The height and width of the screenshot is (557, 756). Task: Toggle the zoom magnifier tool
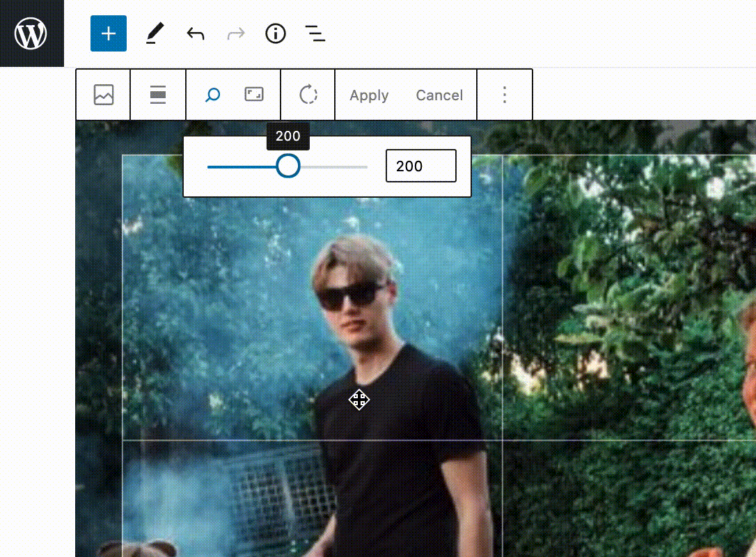point(212,95)
